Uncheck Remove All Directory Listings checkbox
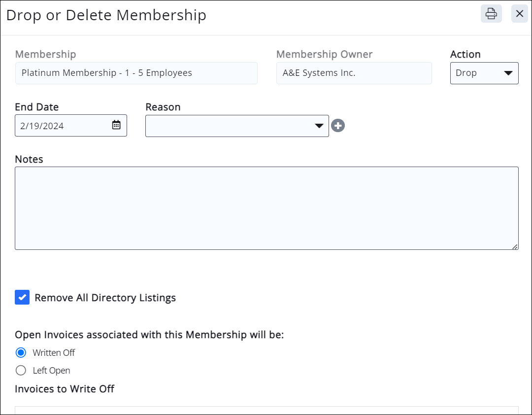The height and width of the screenshot is (415, 532). 22,297
